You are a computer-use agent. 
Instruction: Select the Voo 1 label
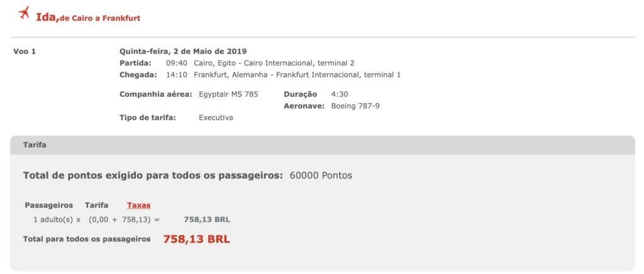click(25, 52)
